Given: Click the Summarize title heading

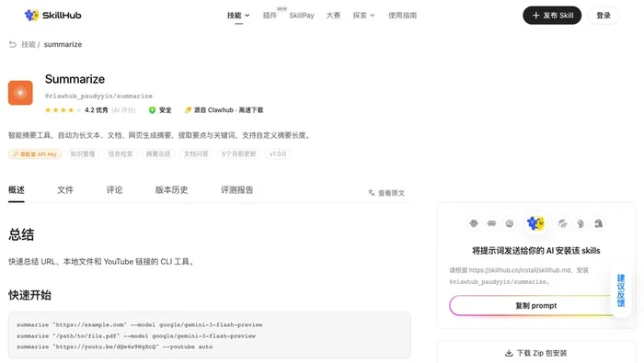Looking at the screenshot, I should click(75, 79).
